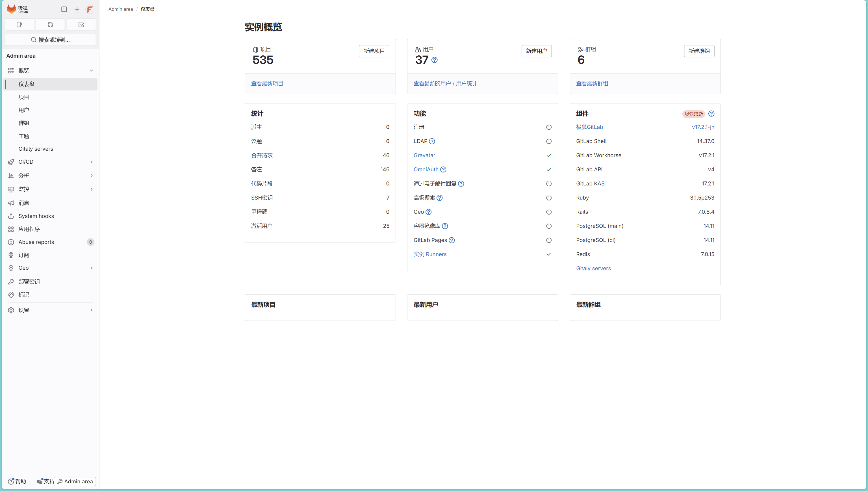Click GitLab Pages power status icon
This screenshot has height=491, width=868.
(548, 240)
